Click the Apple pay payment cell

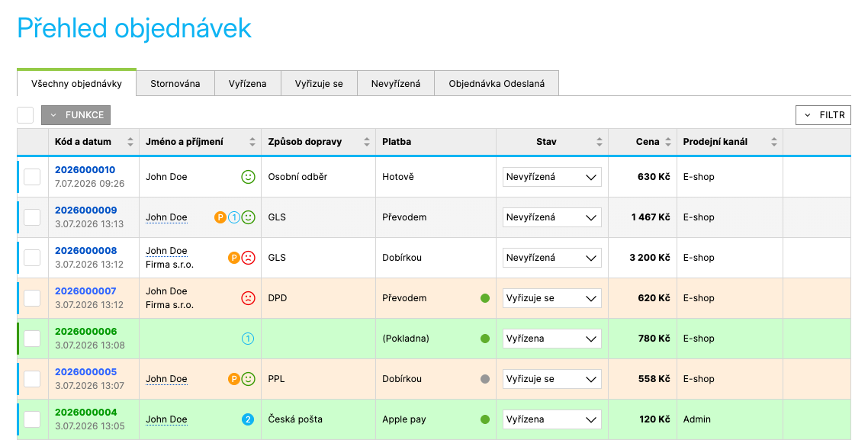pyautogui.click(x=436, y=419)
